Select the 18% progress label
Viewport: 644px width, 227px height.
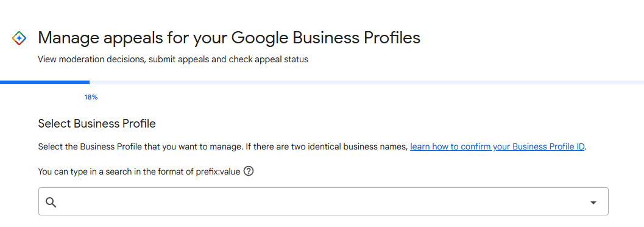tap(91, 98)
